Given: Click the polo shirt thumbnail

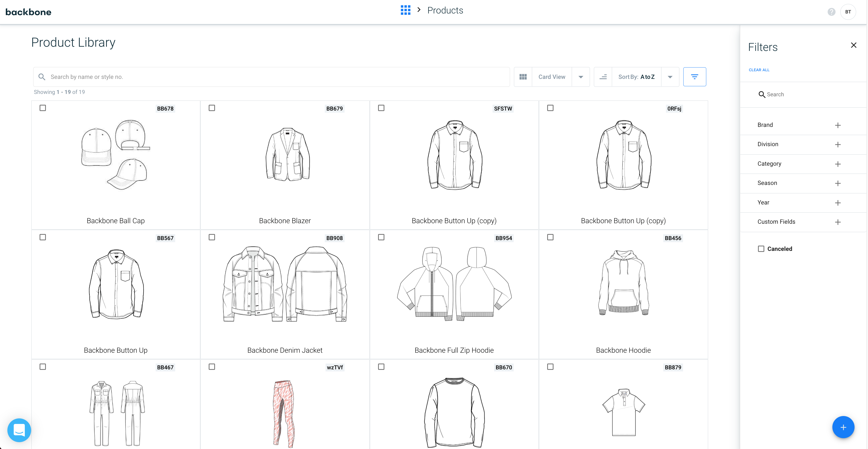Looking at the screenshot, I should (624, 412).
